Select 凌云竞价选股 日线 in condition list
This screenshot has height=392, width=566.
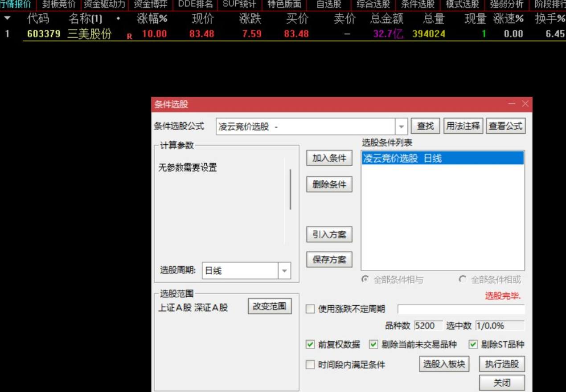(x=443, y=158)
